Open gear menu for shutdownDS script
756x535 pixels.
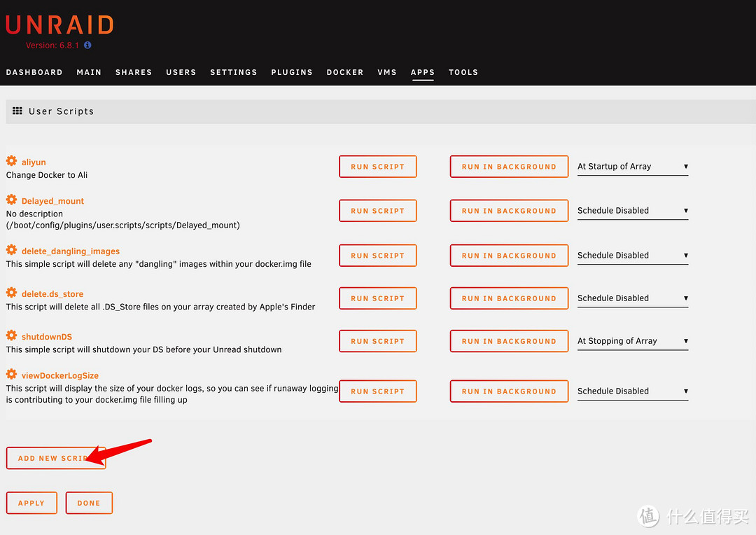coord(12,335)
